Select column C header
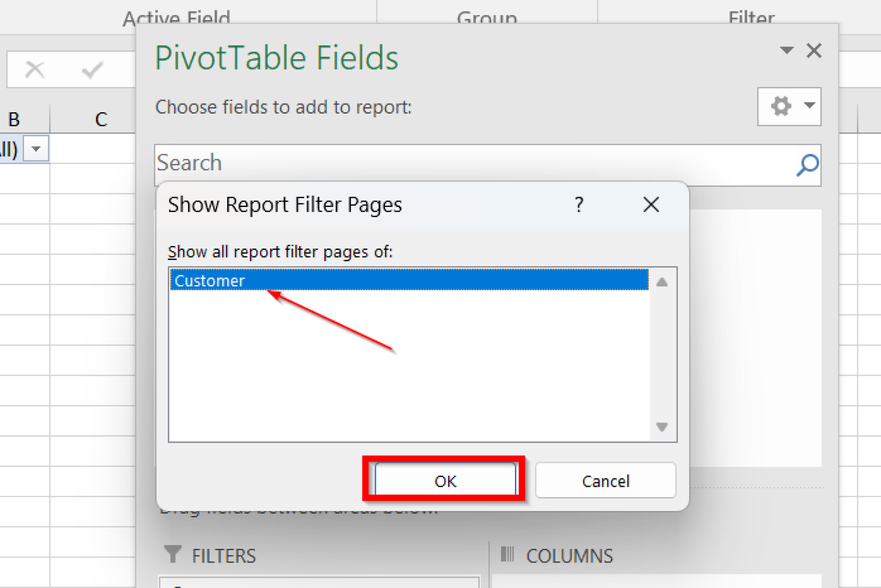Viewport: 881px width, 588px height. (x=101, y=119)
